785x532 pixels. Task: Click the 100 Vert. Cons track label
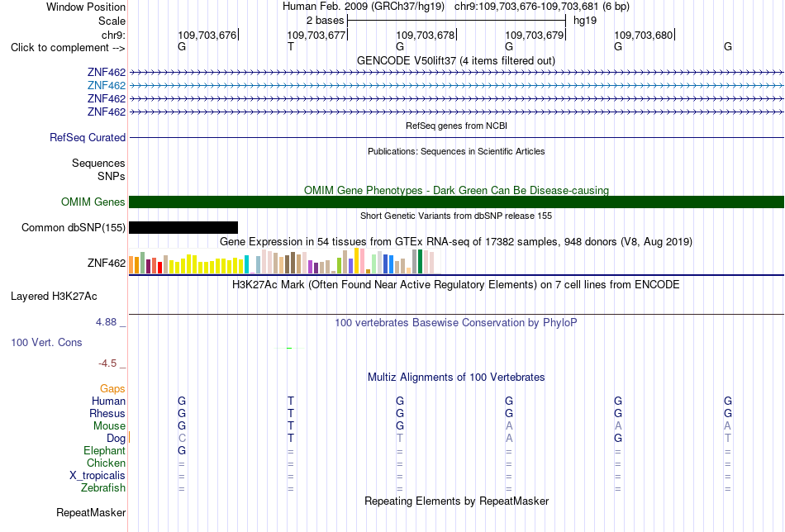(x=46, y=342)
